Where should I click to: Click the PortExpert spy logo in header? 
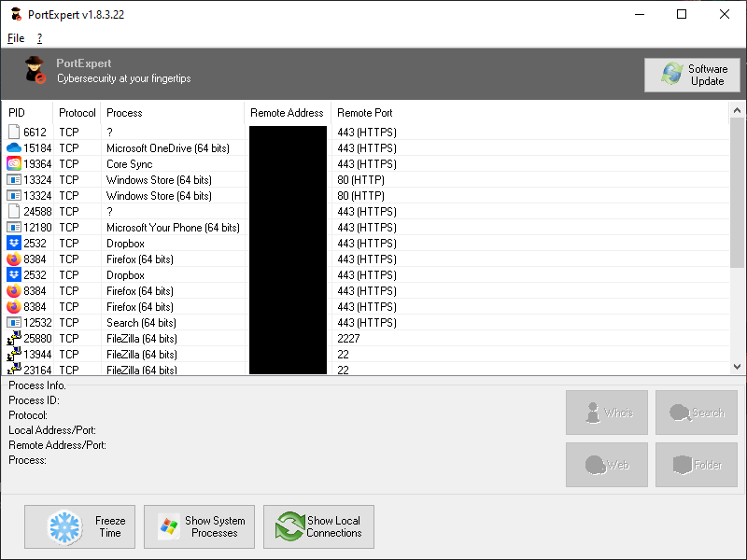[x=35, y=71]
